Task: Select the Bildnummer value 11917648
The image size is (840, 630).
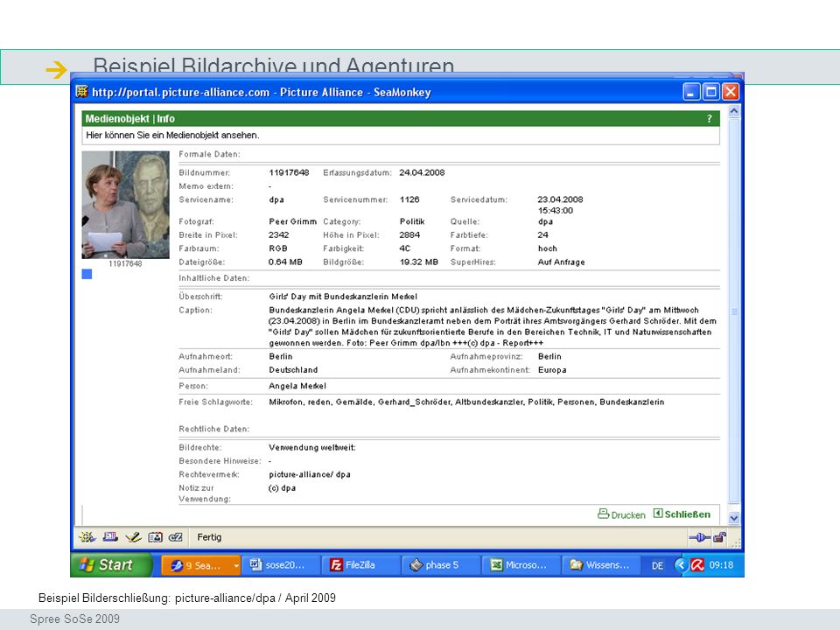Action: click(289, 172)
